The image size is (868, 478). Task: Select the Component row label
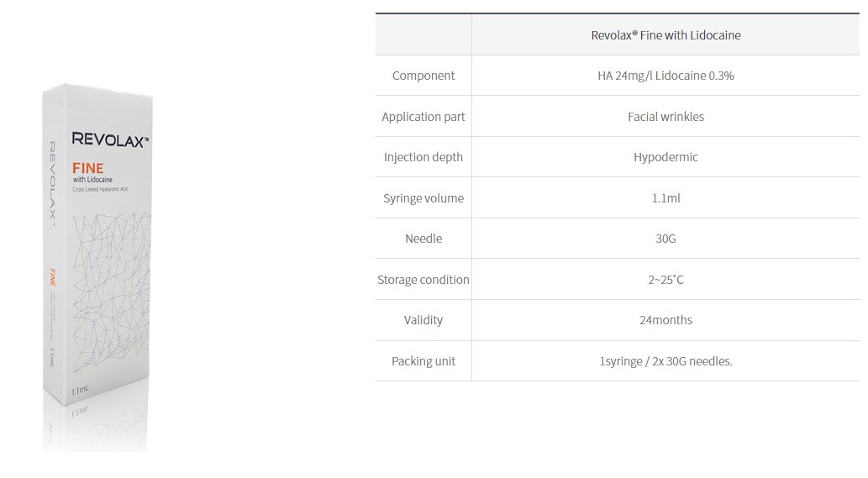click(423, 76)
